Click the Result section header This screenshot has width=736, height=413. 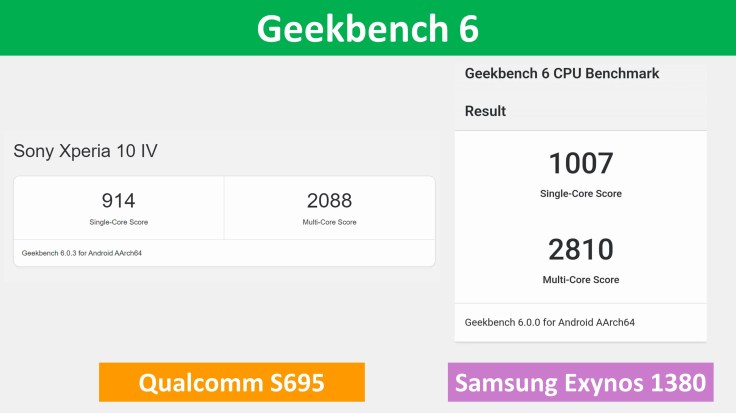point(486,111)
